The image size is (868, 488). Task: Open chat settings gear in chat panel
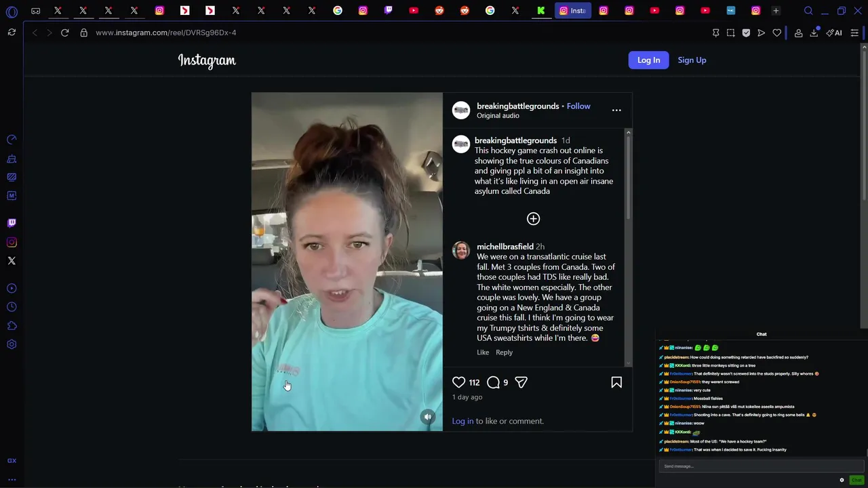[842, 480]
